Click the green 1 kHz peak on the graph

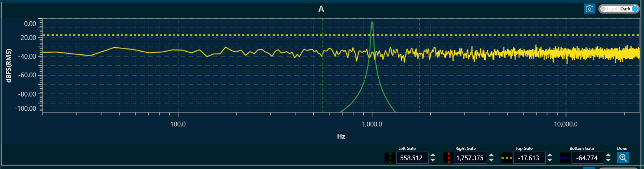[372, 23]
